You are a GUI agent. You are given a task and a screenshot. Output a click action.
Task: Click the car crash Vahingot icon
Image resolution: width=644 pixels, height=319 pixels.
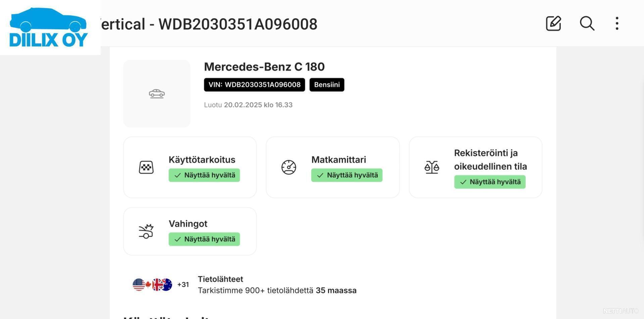click(146, 231)
